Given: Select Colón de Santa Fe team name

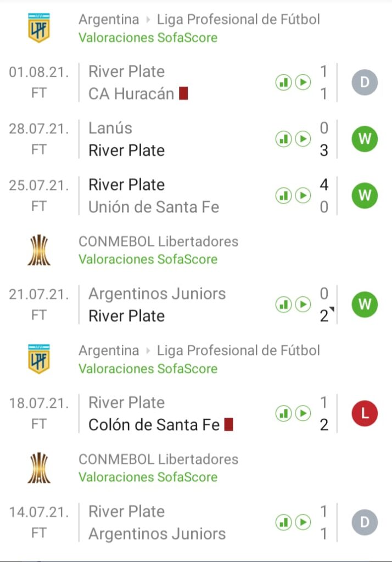Looking at the screenshot, I should coord(154,425).
